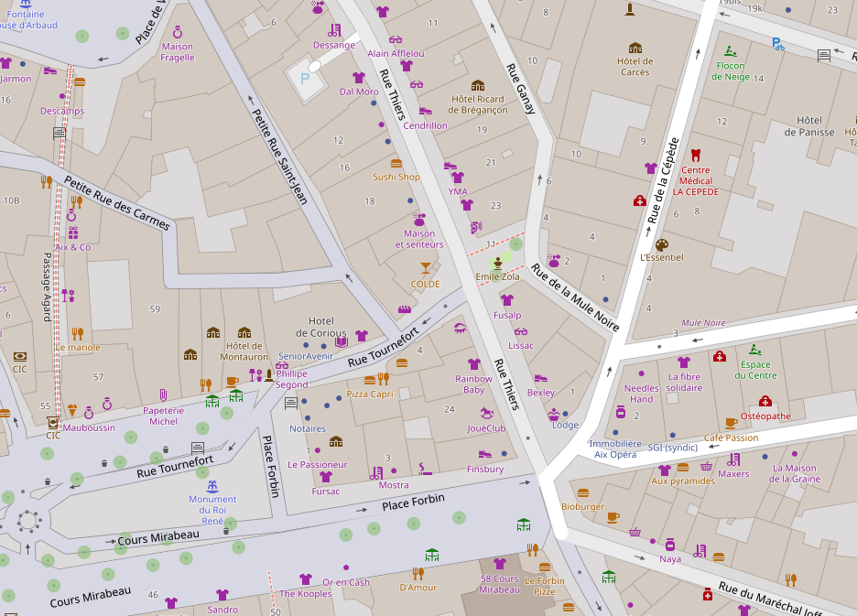
Task: Click the Café Passion coffee cup icon
Action: click(731, 423)
